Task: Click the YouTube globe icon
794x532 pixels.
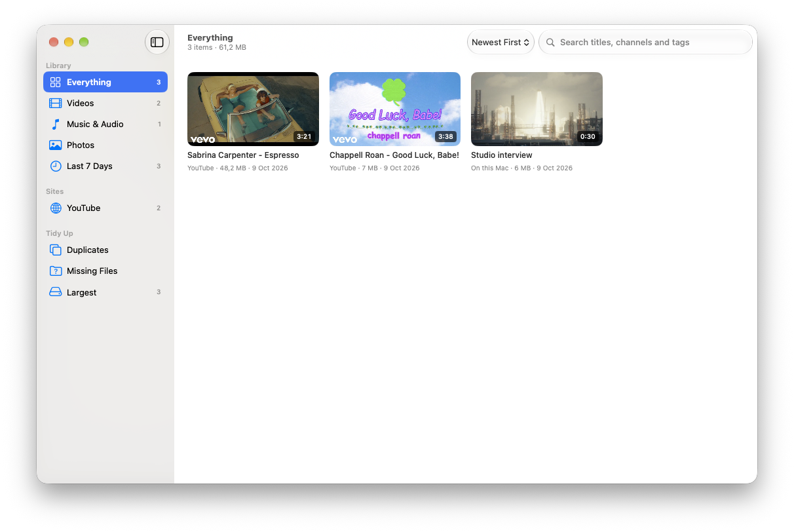Action: click(56, 208)
